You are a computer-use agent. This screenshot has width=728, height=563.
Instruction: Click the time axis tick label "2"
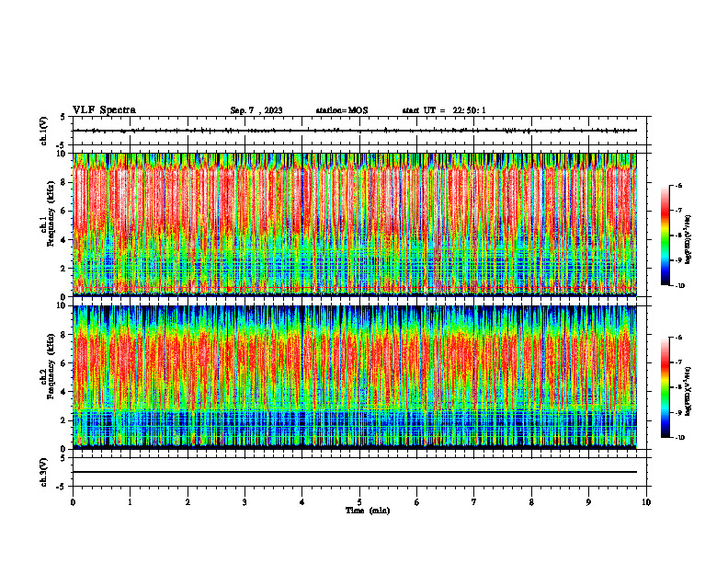pos(188,502)
